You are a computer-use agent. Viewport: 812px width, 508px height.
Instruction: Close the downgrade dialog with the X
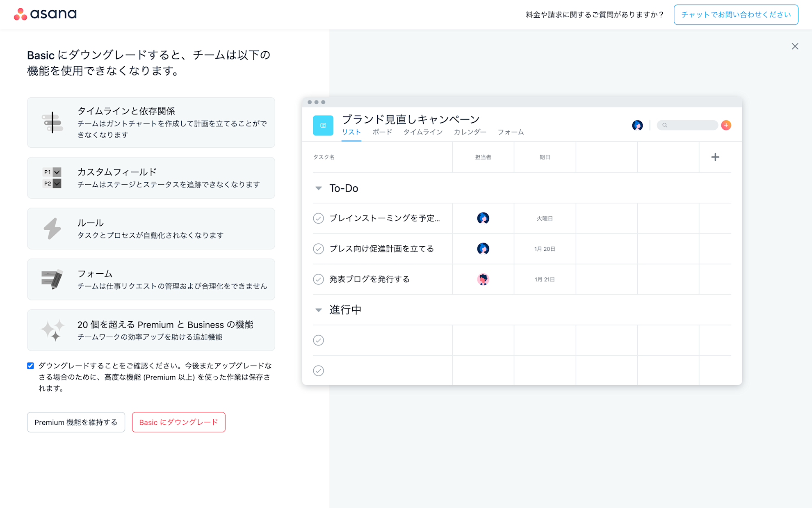tap(795, 46)
